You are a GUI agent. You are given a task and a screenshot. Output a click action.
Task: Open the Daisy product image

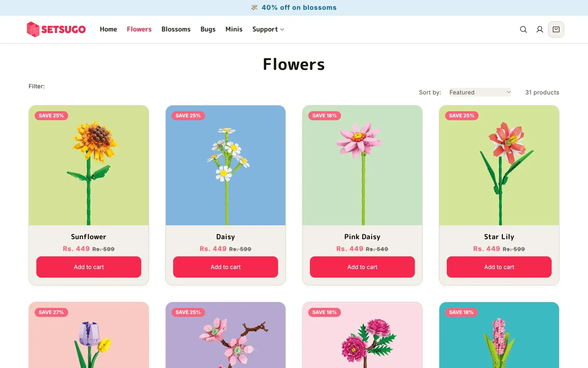coord(226,165)
